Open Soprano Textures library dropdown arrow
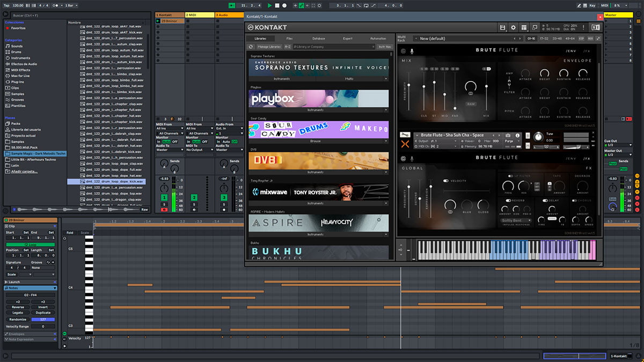 [385, 79]
